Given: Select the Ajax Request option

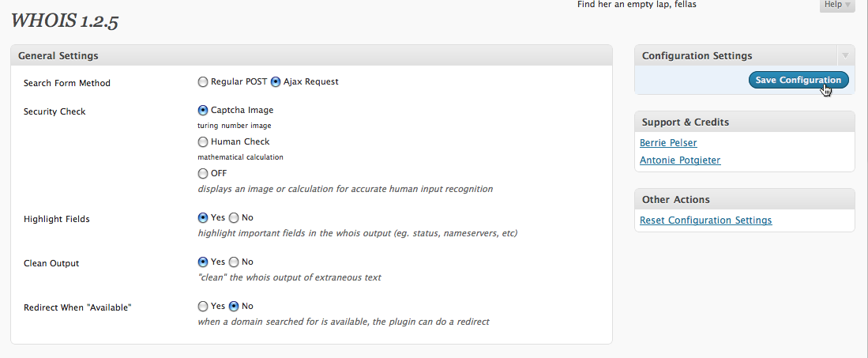Looking at the screenshot, I should point(276,82).
